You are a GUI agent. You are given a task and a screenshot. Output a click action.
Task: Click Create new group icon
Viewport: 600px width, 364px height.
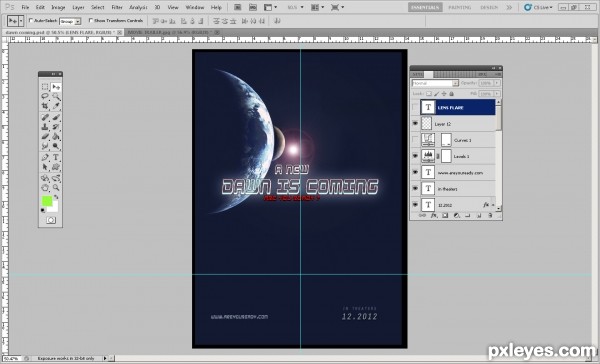[467, 216]
